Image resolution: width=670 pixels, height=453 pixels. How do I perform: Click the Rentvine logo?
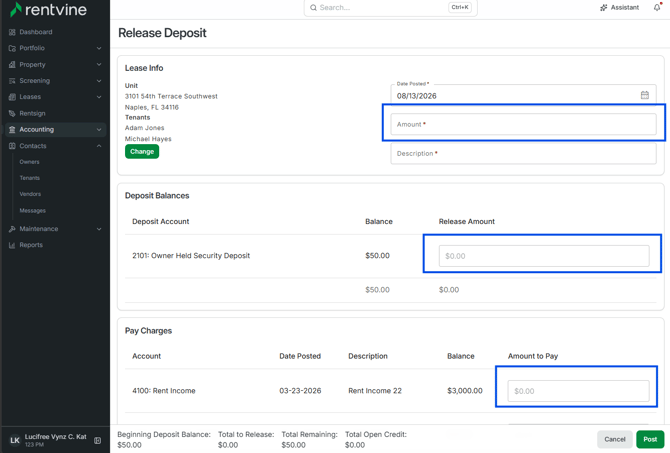48,9
